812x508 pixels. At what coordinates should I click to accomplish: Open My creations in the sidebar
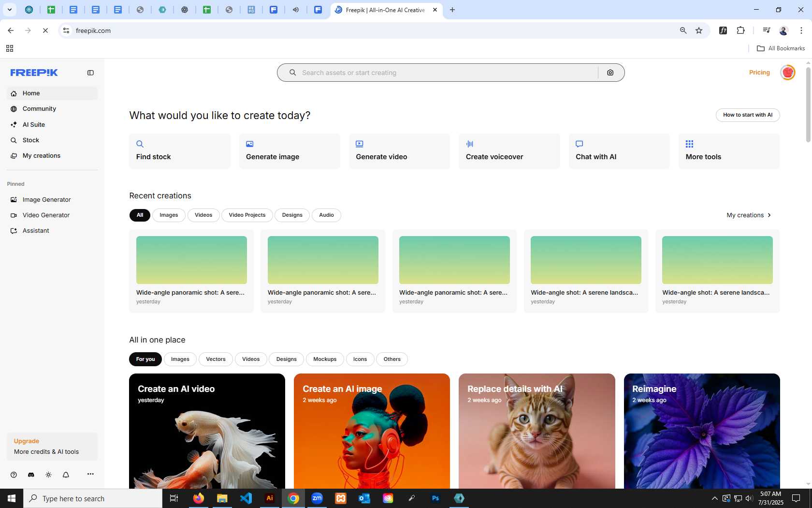coord(52,156)
